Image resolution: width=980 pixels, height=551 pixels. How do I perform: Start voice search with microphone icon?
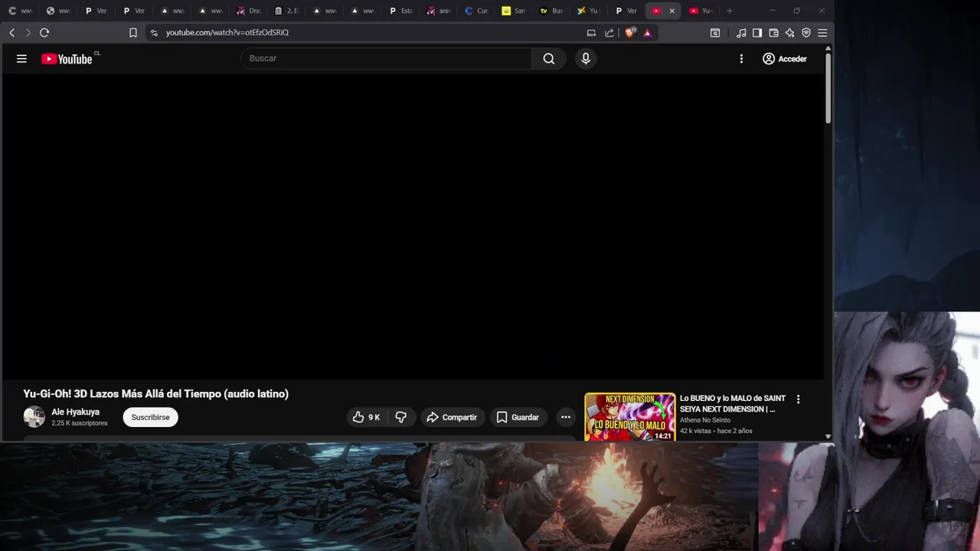pos(586,59)
